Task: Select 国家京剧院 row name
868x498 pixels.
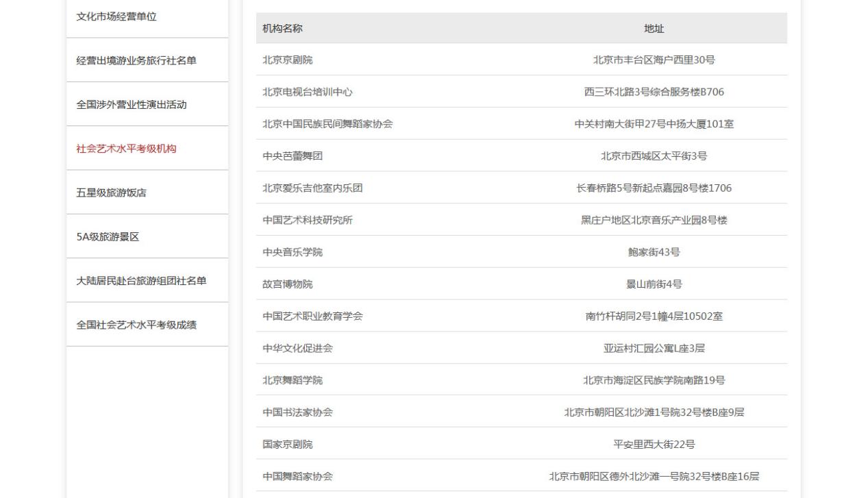Action: pos(288,444)
